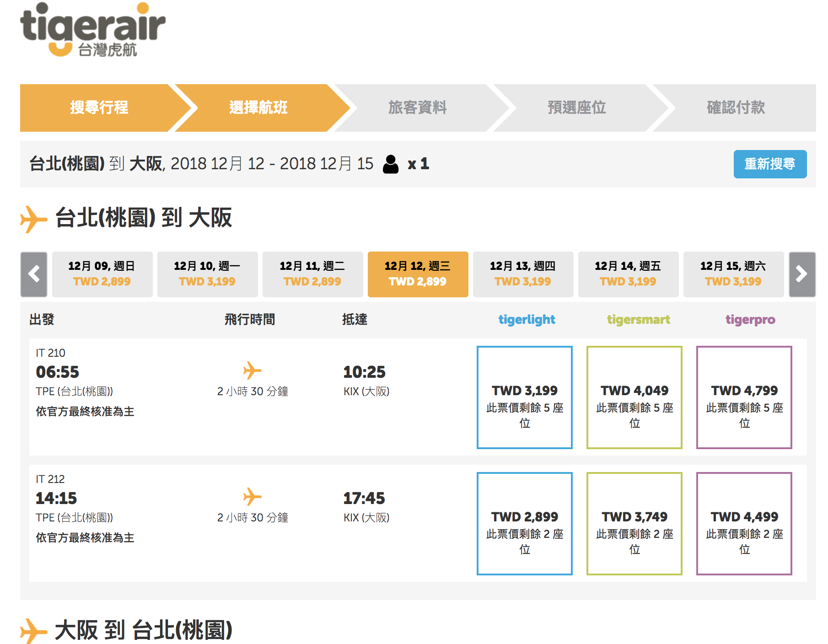Open the 旅客資料 step
Image resolution: width=828 pixels, height=644 pixels.
coord(417,108)
